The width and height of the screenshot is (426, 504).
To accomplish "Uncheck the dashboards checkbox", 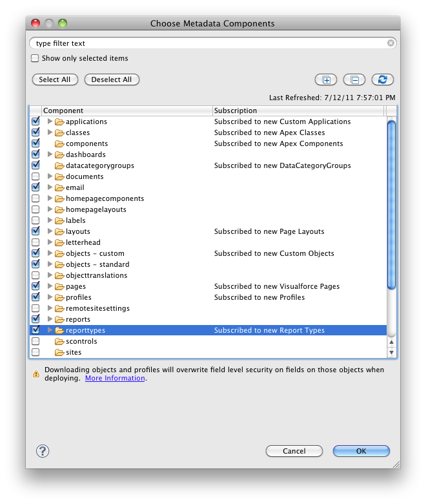I will 35,154.
